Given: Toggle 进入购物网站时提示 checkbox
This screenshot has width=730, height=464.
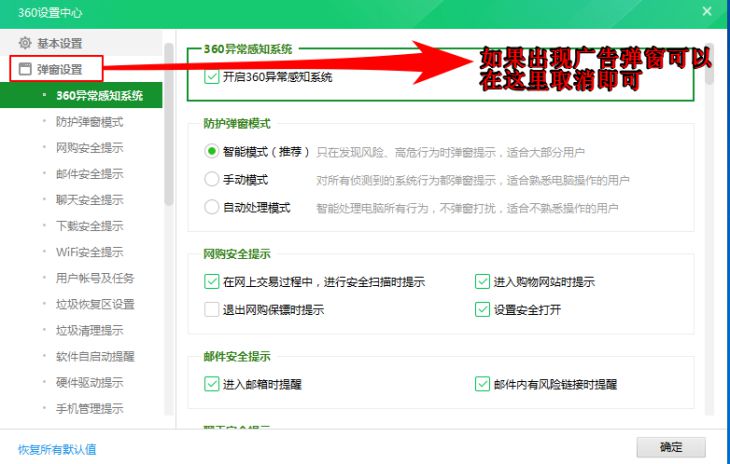Looking at the screenshot, I should (482, 282).
